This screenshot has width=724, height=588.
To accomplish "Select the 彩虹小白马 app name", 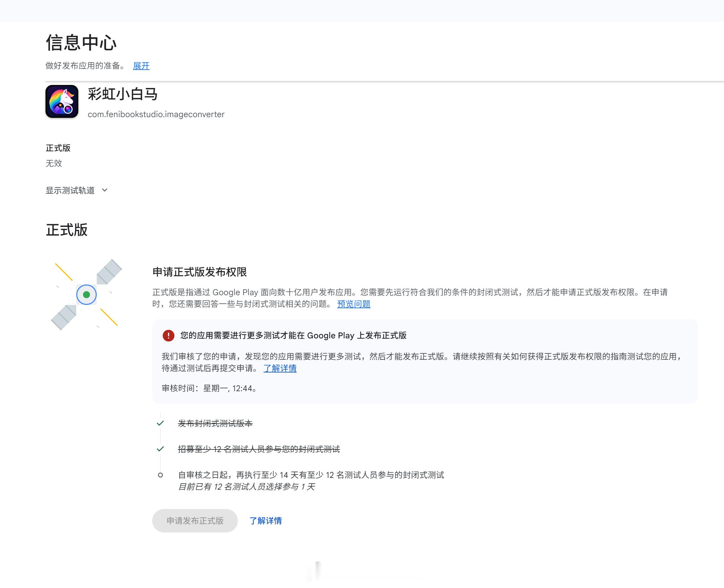I will point(122,94).
